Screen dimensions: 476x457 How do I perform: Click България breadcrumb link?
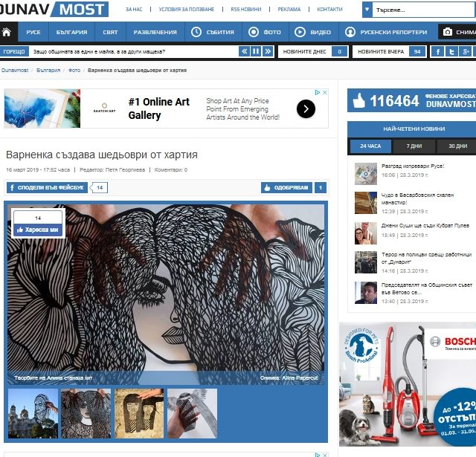pos(48,70)
